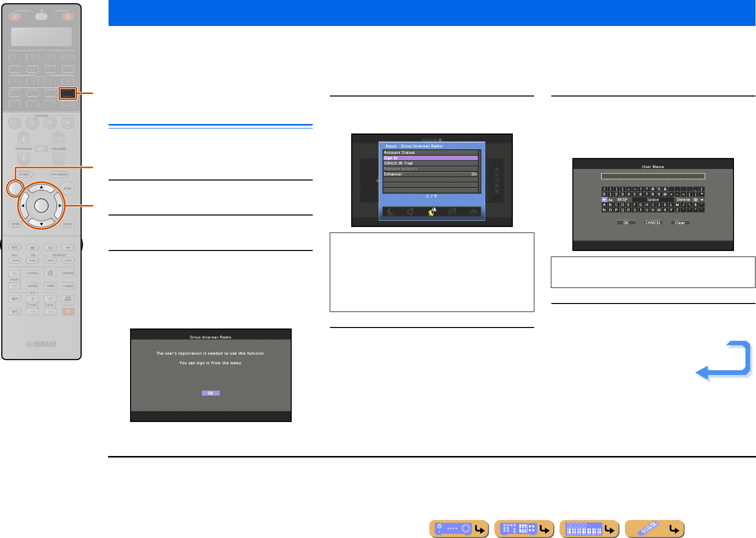Click the TV VOL minus button
Screen dimensions: 756x538
coord(33,311)
